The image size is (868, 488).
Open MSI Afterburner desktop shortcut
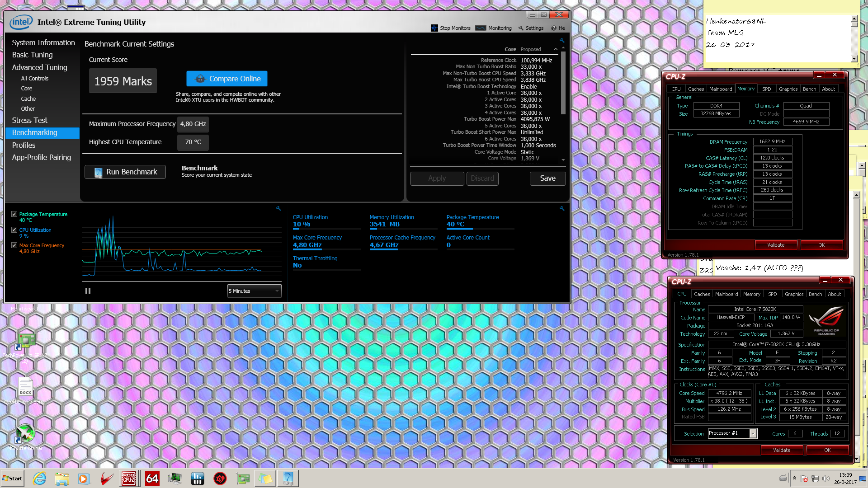pos(25,437)
